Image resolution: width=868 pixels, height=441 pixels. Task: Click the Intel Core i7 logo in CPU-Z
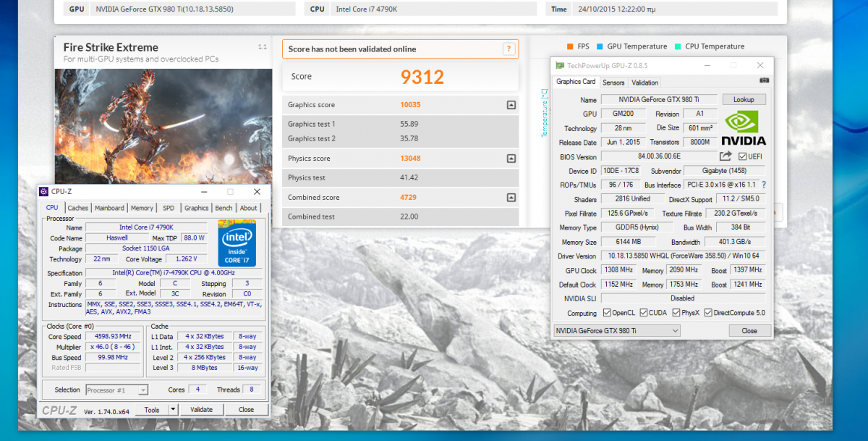pos(237,244)
